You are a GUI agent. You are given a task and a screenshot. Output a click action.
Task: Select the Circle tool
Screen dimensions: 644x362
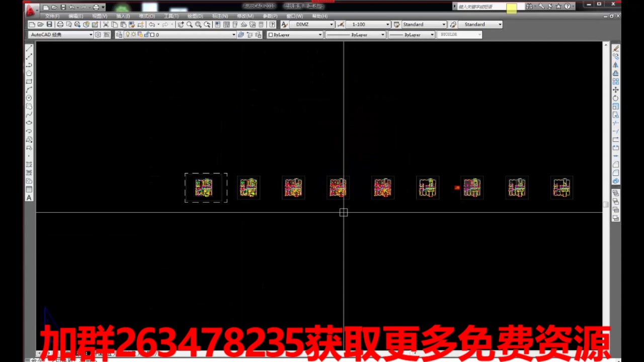29,98
